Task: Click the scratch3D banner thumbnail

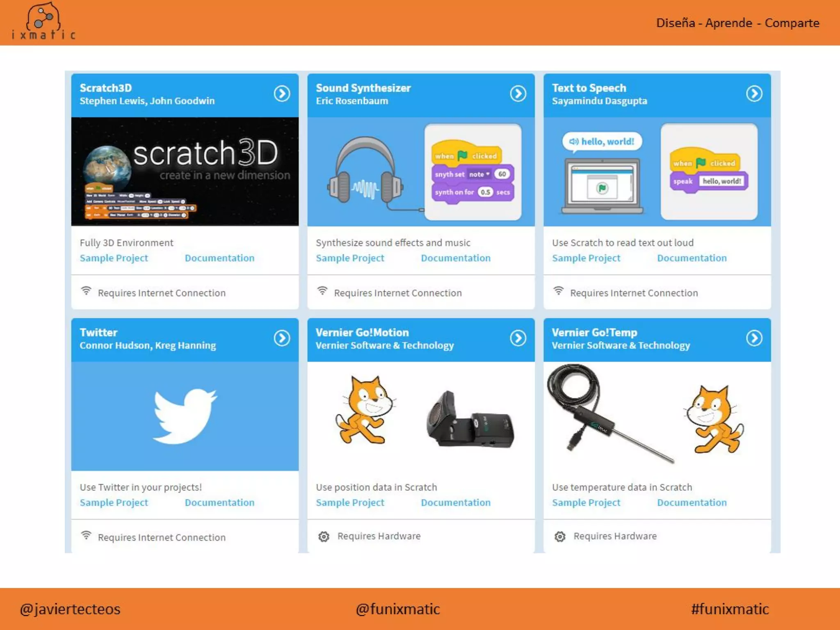Action: click(185, 171)
